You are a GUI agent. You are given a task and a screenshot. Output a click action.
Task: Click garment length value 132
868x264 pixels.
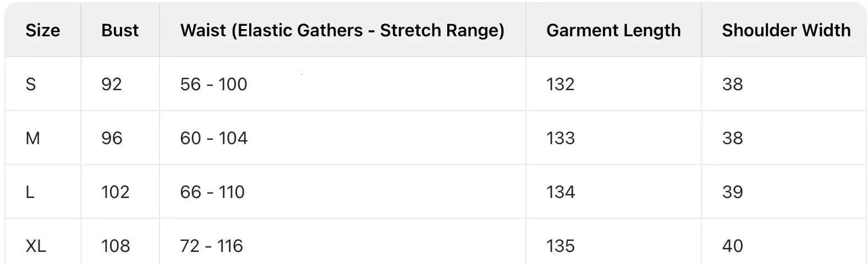pyautogui.click(x=561, y=84)
